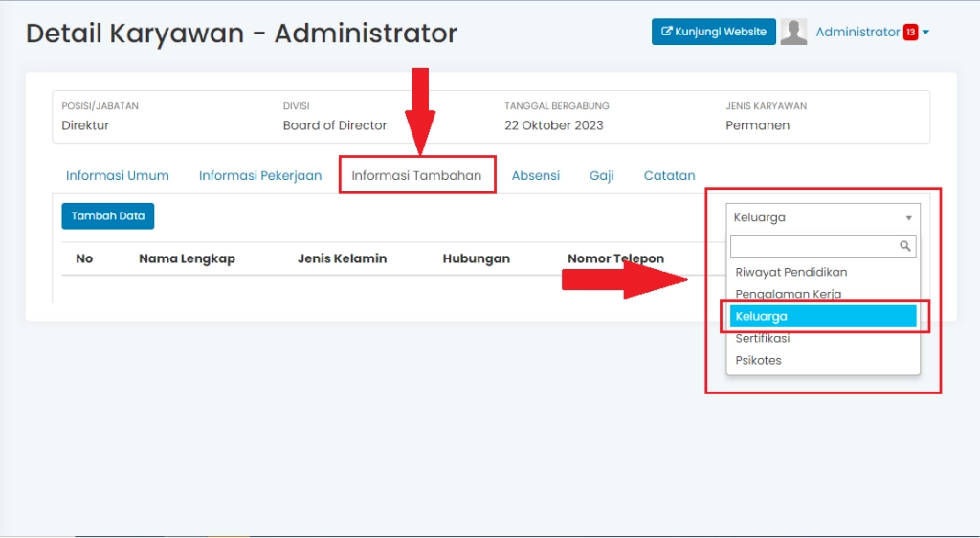Viewport: 980px width, 538px height.
Task: Select the Informasi Tambahan tab
Action: (x=416, y=175)
